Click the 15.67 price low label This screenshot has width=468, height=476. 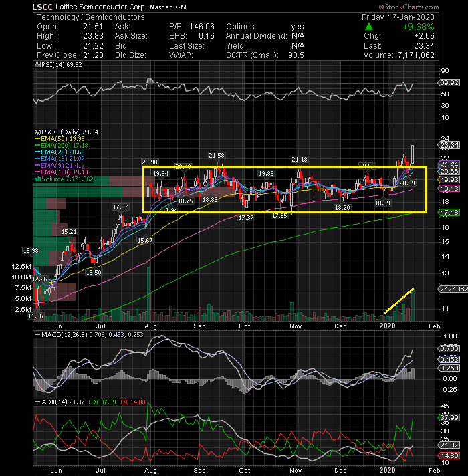tap(145, 241)
